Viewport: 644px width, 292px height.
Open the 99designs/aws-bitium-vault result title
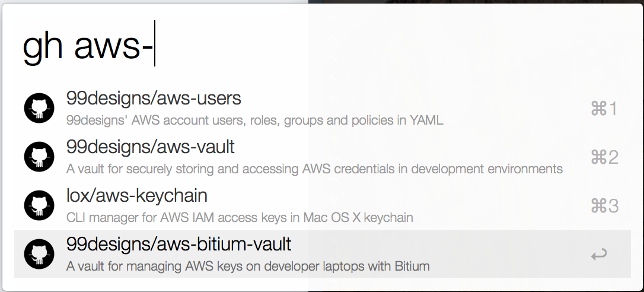pyautogui.click(x=178, y=243)
